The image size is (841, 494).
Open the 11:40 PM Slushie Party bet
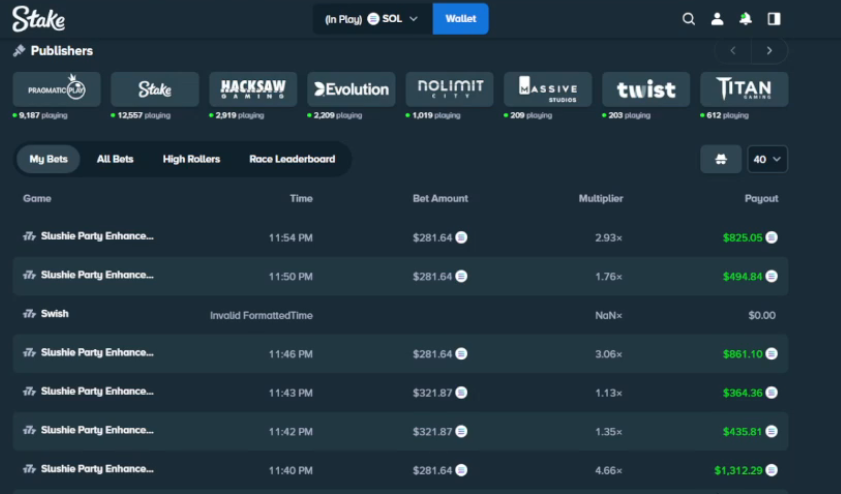tap(401, 470)
